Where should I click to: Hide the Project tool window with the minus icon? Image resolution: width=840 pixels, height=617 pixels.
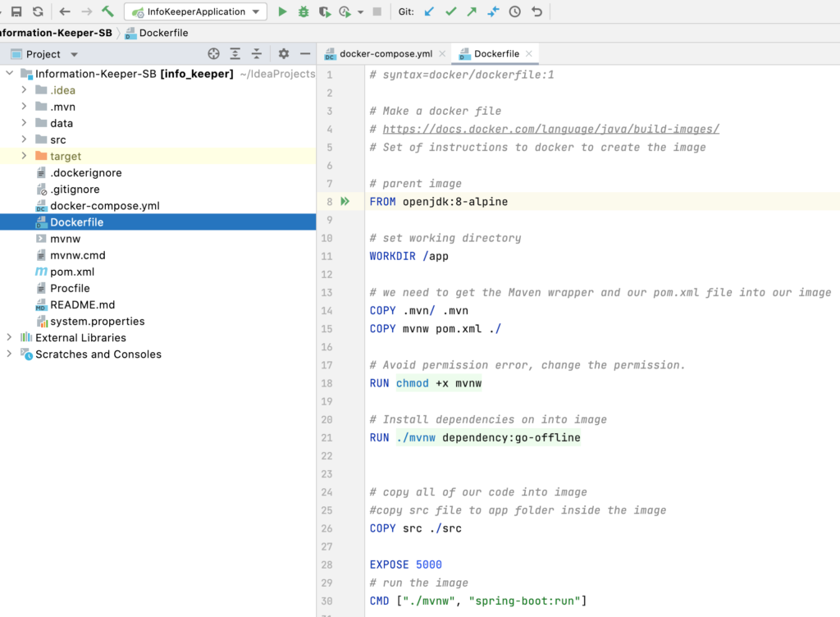point(304,53)
